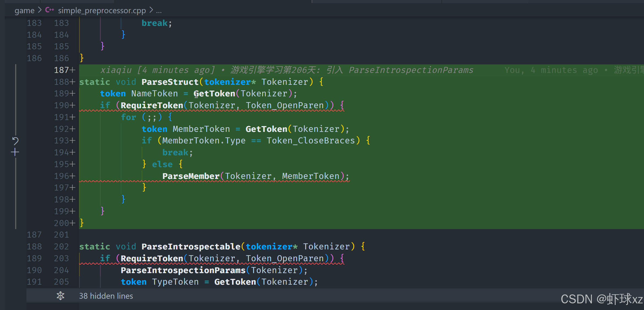Click the revert change arrow icon

click(x=15, y=141)
